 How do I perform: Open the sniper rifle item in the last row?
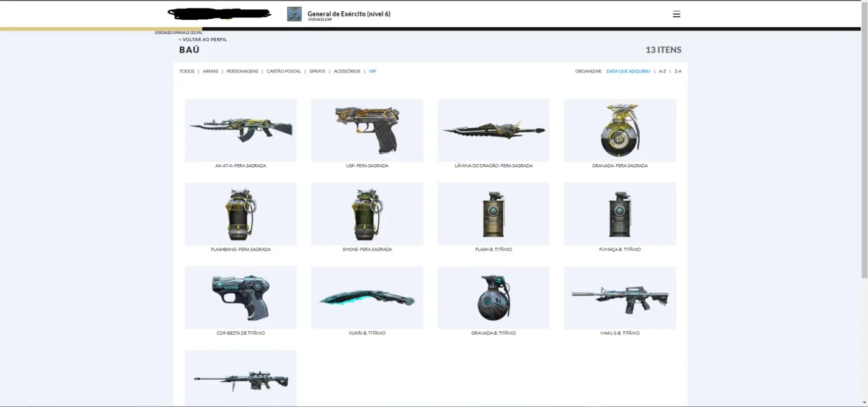click(241, 378)
